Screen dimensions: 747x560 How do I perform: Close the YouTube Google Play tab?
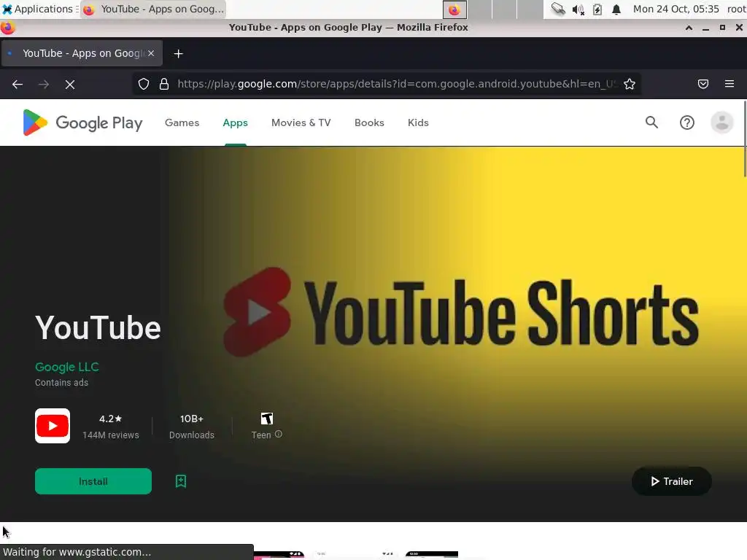pyautogui.click(x=151, y=53)
